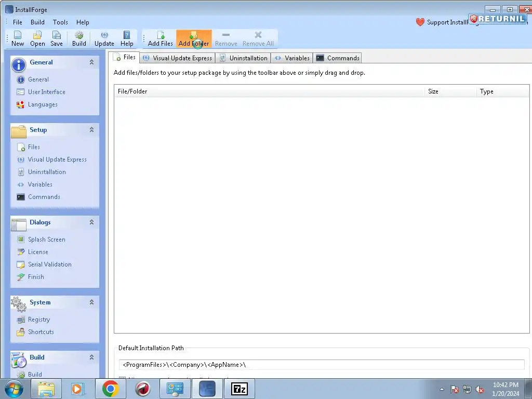The width and height of the screenshot is (532, 399).
Task: Open the Help menu
Action: 83,22
